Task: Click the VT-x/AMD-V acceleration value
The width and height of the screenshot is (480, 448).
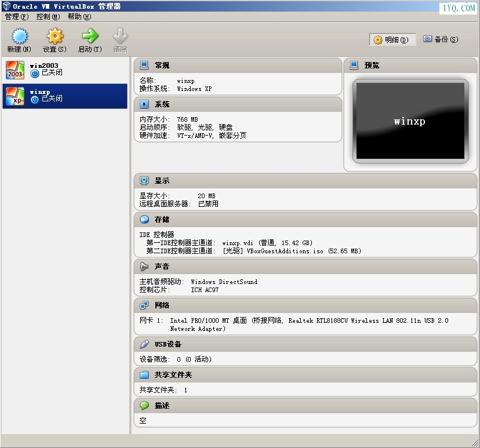Action: pyautogui.click(x=212, y=135)
